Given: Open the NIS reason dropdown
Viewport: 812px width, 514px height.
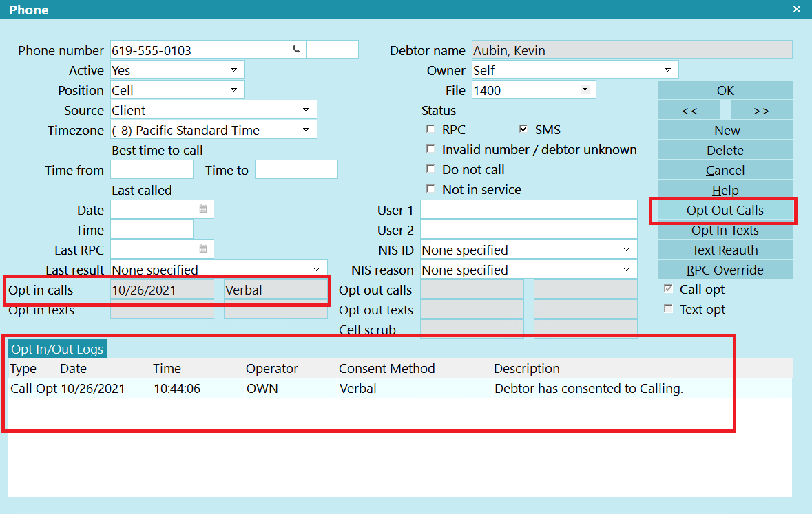Looking at the screenshot, I should pyautogui.click(x=626, y=270).
